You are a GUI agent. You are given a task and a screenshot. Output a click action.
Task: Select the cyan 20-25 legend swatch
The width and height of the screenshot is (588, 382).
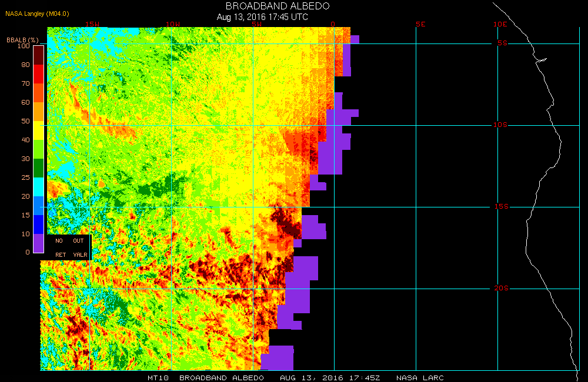[x=39, y=187]
